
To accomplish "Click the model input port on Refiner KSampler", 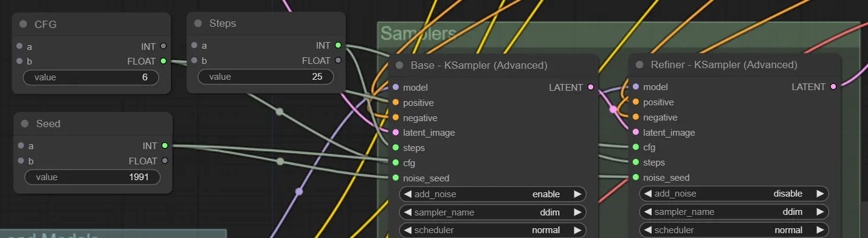I will 636,87.
